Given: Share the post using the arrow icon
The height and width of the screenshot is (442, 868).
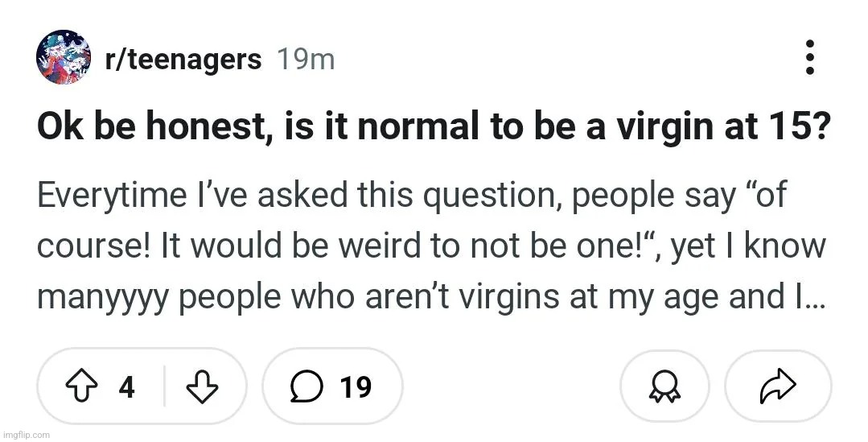Looking at the screenshot, I should 778,386.
